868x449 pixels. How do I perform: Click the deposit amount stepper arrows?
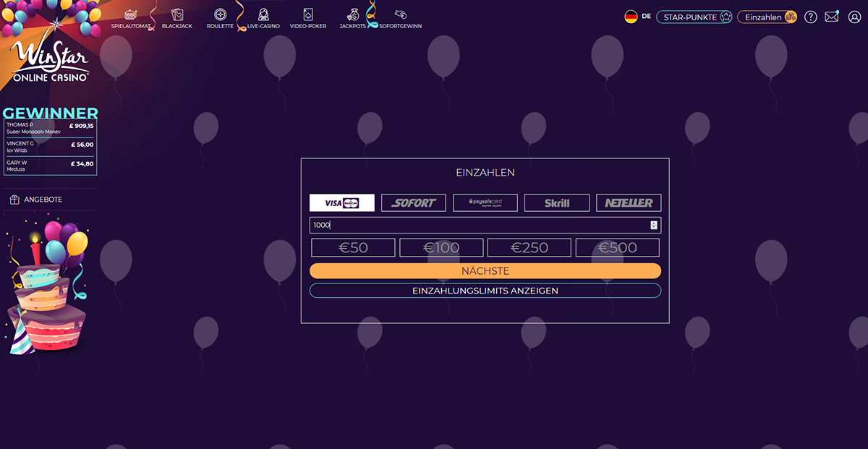(x=654, y=225)
